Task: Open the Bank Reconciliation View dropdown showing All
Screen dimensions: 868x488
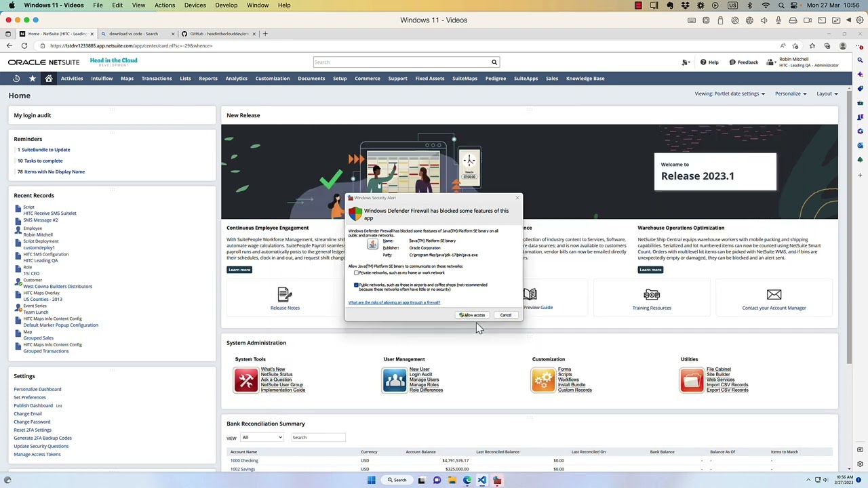Action: coord(262,438)
